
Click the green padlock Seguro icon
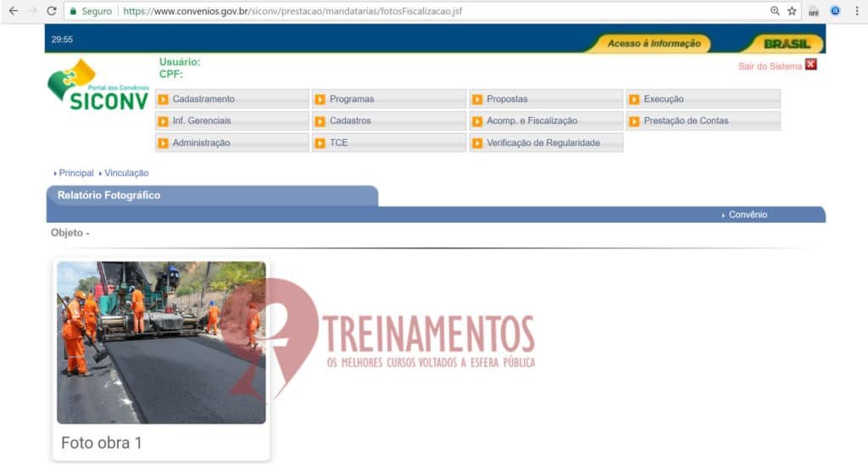pyautogui.click(x=73, y=11)
